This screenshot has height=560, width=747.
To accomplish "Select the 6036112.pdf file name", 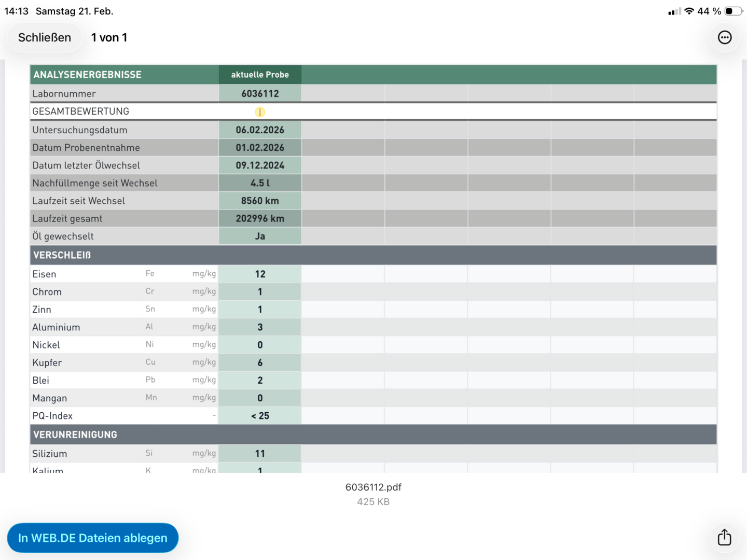I will pos(373,487).
